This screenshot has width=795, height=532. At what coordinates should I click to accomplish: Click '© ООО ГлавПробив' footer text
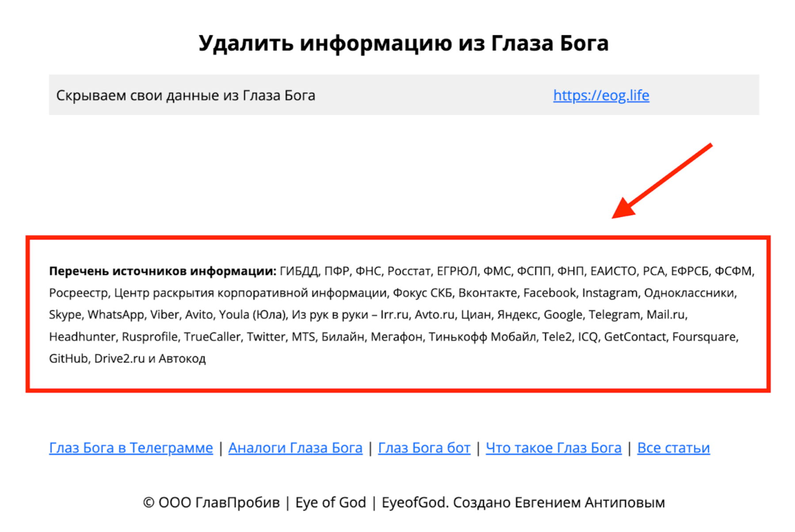click(x=211, y=503)
